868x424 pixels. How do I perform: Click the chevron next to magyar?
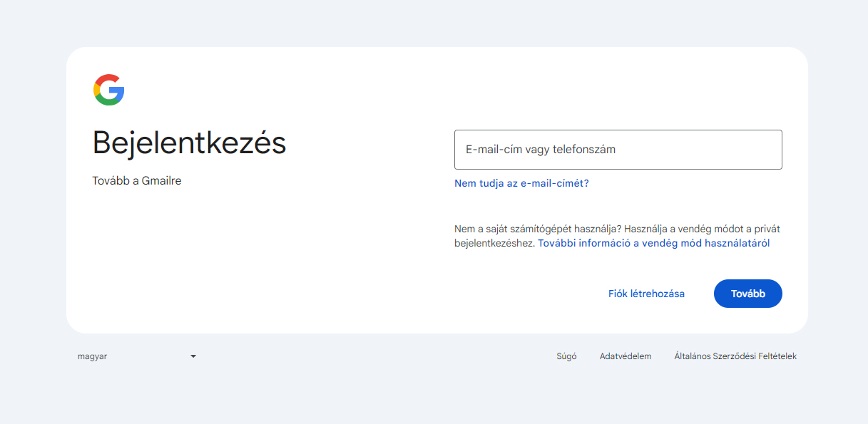tap(193, 356)
